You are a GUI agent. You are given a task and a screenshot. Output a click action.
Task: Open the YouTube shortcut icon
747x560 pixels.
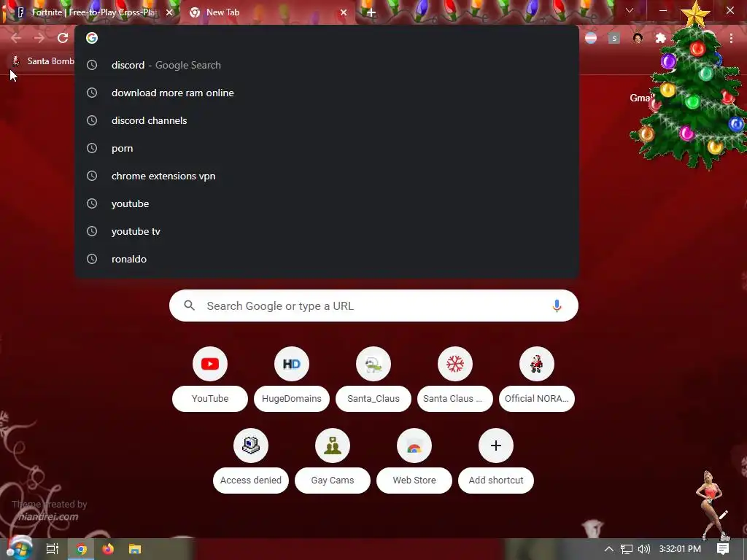click(x=210, y=364)
